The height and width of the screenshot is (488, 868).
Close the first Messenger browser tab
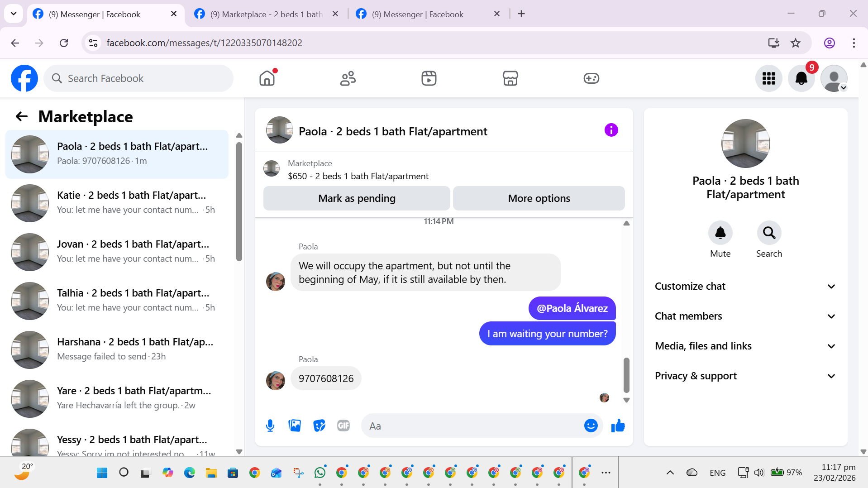pyautogui.click(x=174, y=14)
